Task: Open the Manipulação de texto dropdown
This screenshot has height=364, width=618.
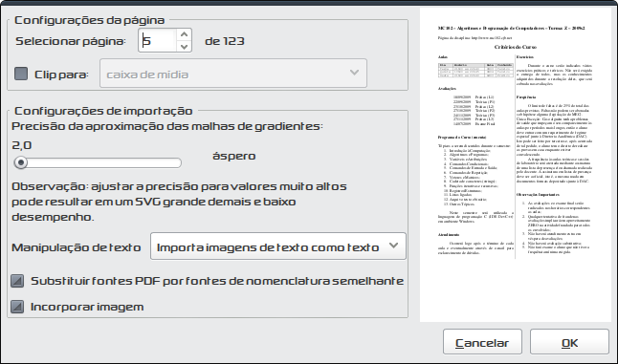Action: coord(277,246)
